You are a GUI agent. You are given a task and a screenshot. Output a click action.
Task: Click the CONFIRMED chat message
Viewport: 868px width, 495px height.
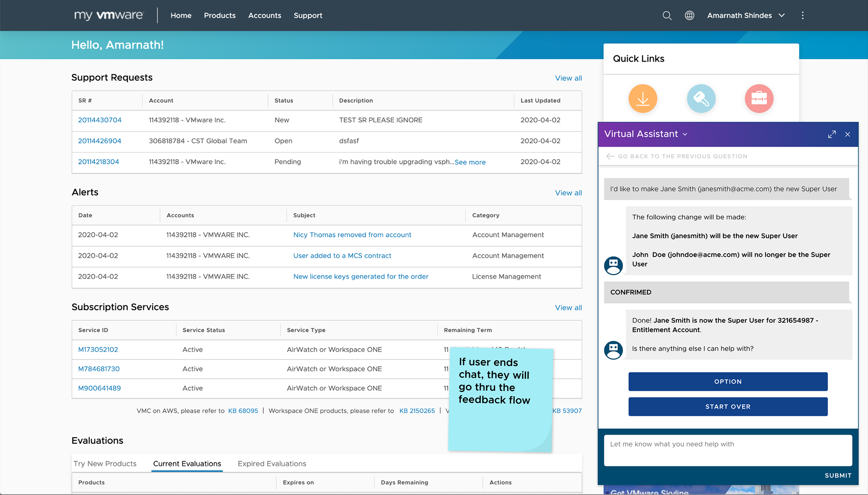(x=726, y=292)
